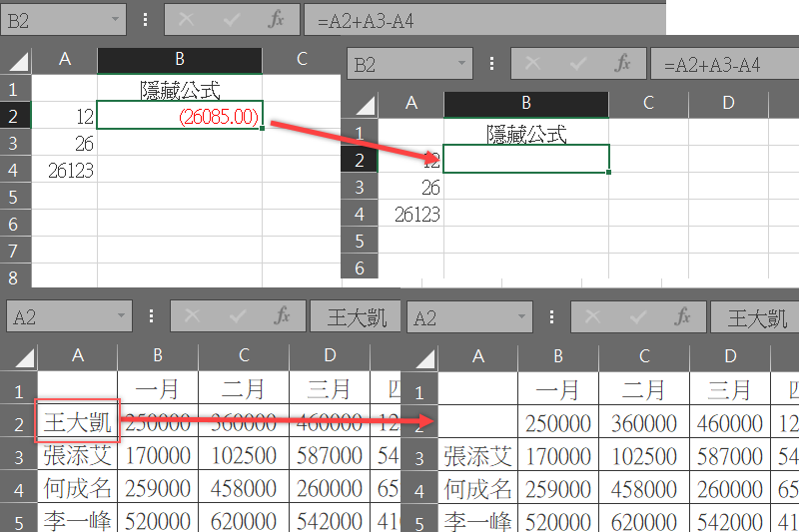799x532 pixels.
Task: Open Name Box A2 dropdown above sheet with blank A2
Action: (521, 316)
